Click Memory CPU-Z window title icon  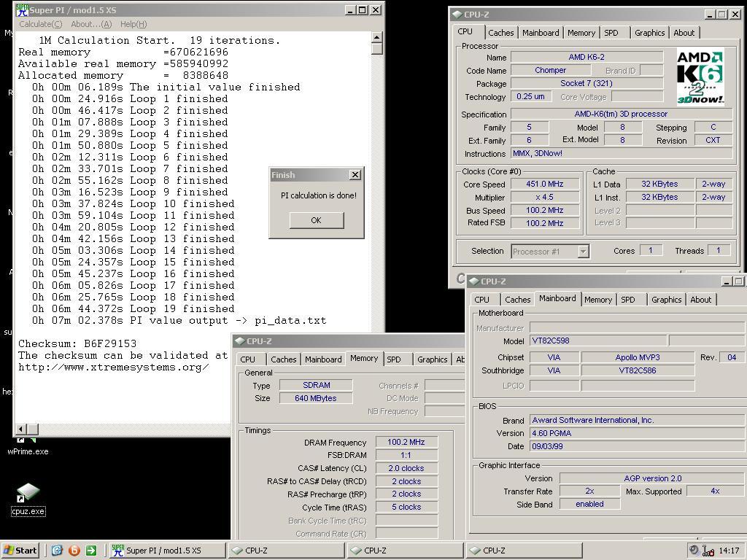[x=239, y=341]
